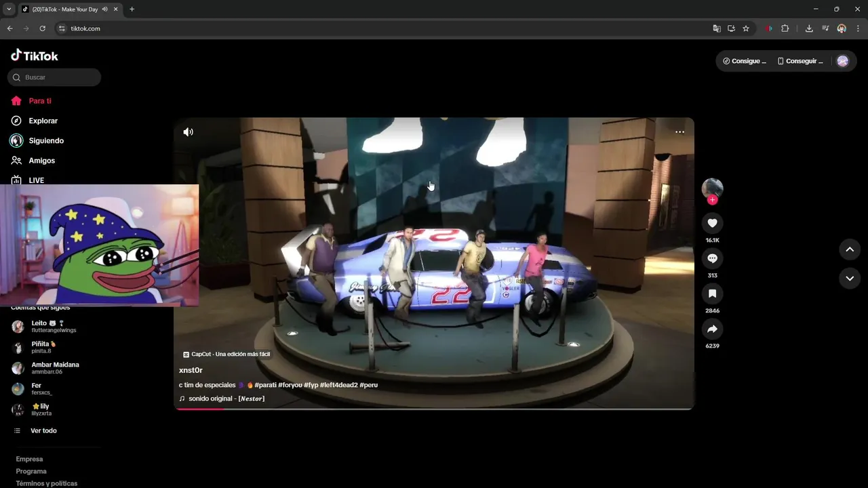Screen dimensions: 868x488
Task: Follow the creator with the red plus
Action: 712,200
